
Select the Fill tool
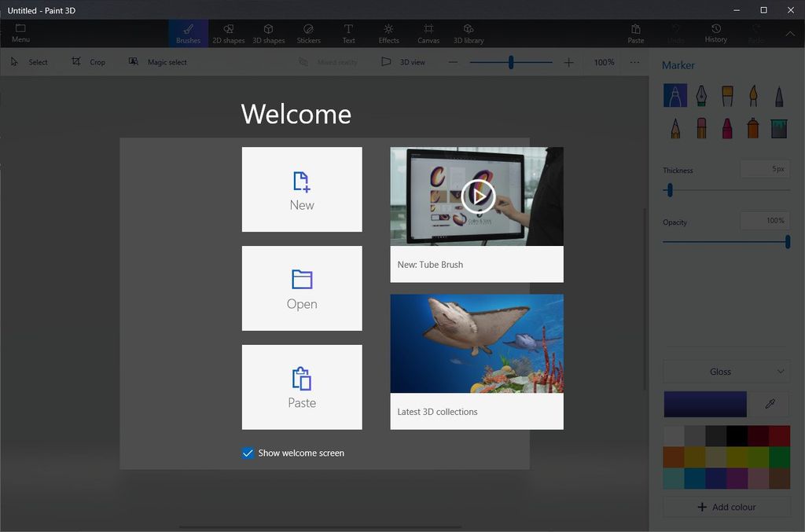pyautogui.click(x=779, y=127)
